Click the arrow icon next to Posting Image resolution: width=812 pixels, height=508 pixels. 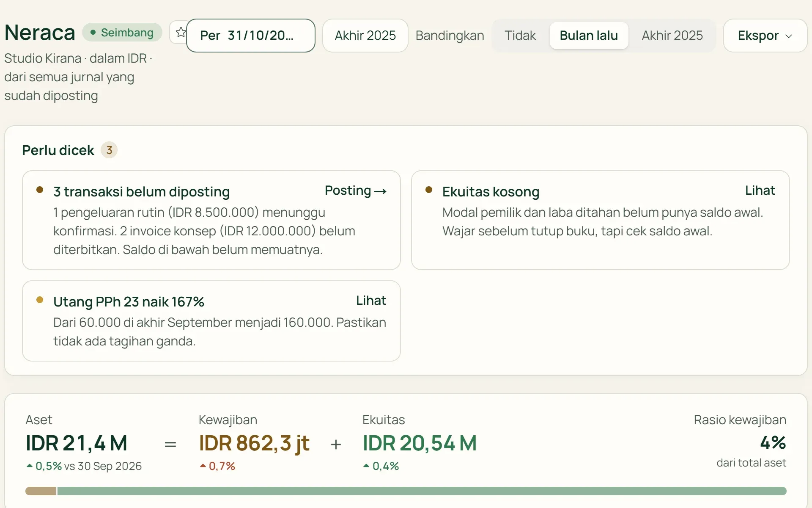(x=381, y=191)
